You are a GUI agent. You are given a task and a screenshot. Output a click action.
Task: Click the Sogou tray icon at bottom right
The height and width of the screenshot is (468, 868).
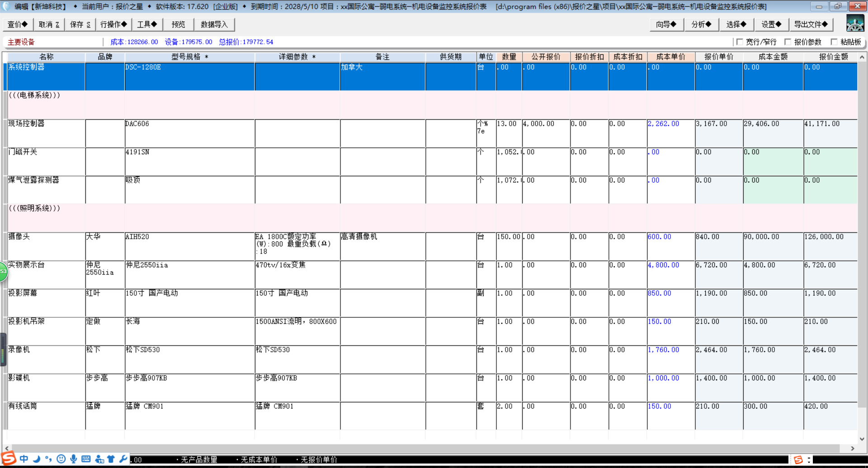tap(798, 460)
